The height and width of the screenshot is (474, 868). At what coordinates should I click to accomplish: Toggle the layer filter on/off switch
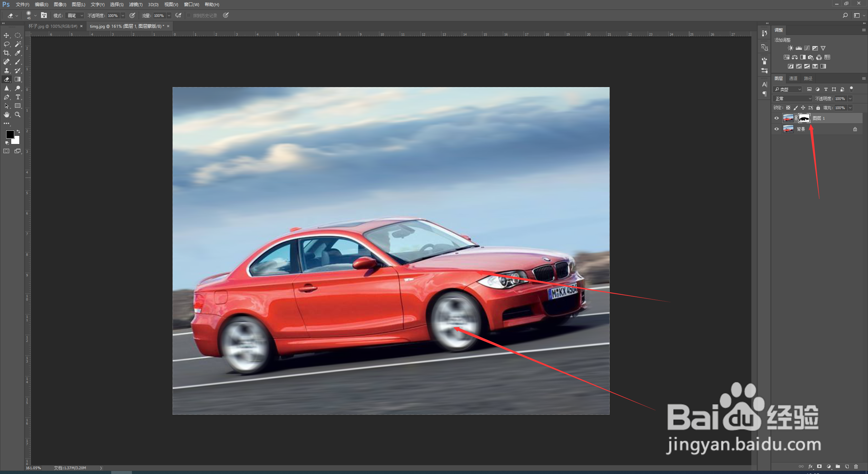click(x=851, y=89)
